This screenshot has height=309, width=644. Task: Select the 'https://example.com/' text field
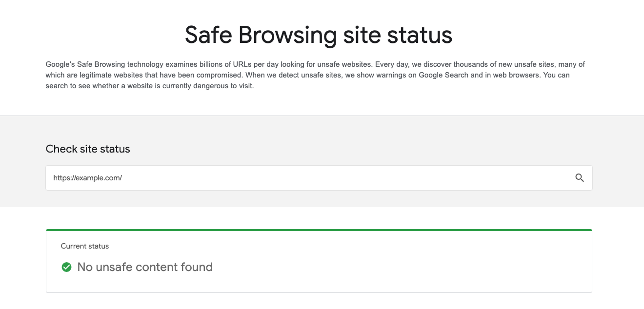293,177
